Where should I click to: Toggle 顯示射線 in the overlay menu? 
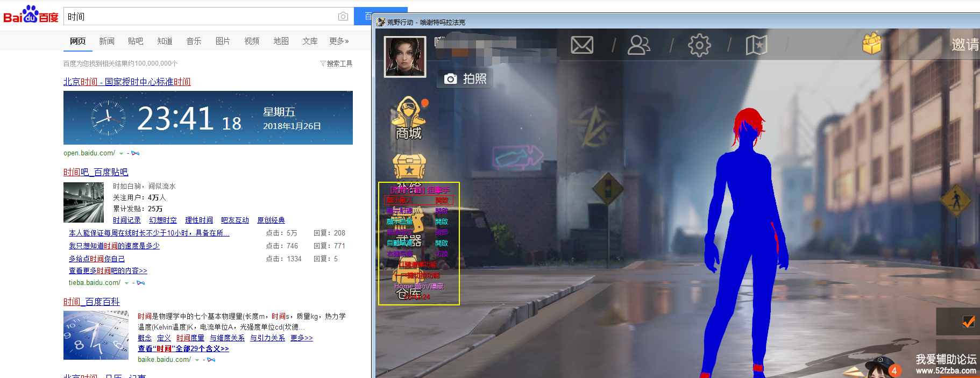[x=417, y=211]
